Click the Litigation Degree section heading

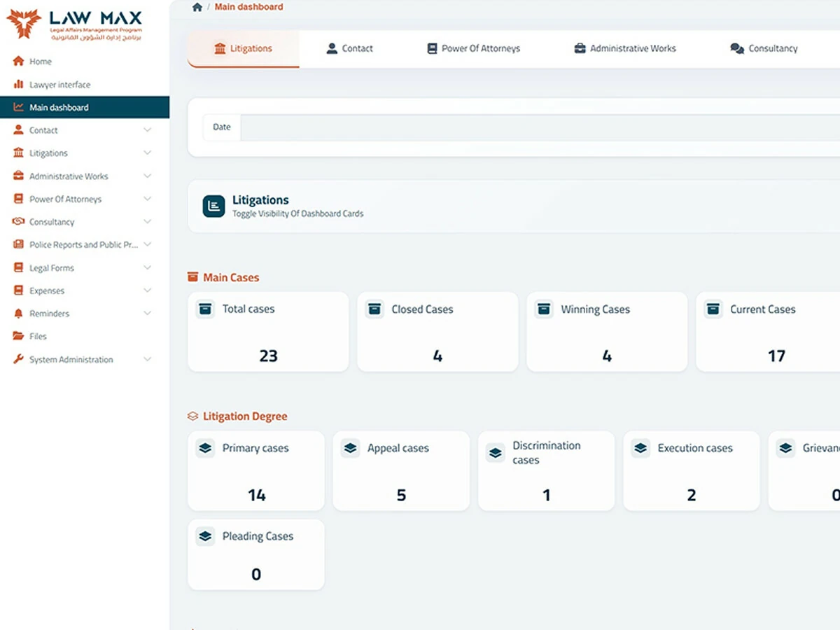point(245,416)
